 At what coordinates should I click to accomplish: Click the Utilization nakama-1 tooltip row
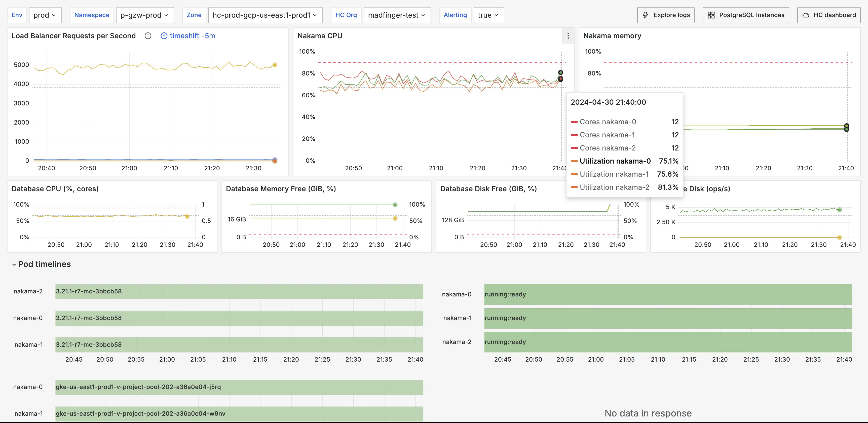625,174
